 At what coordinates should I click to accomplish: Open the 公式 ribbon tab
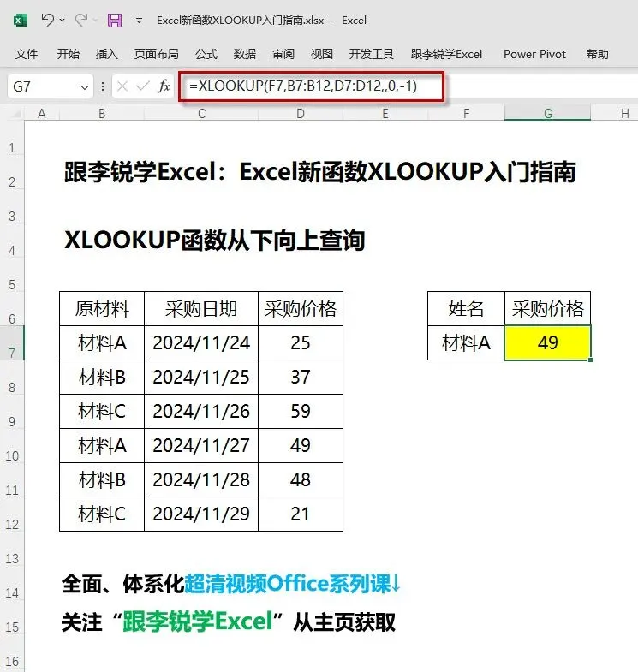[x=206, y=54]
